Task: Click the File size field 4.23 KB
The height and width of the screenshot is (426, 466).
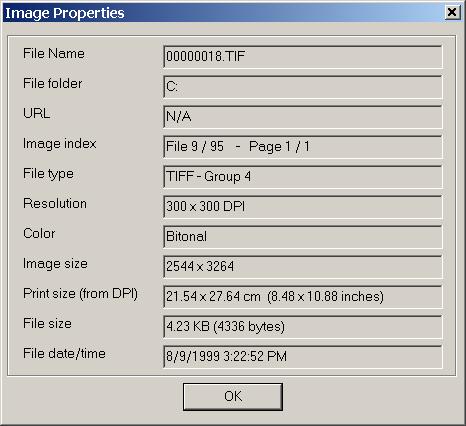Action: coord(303,327)
